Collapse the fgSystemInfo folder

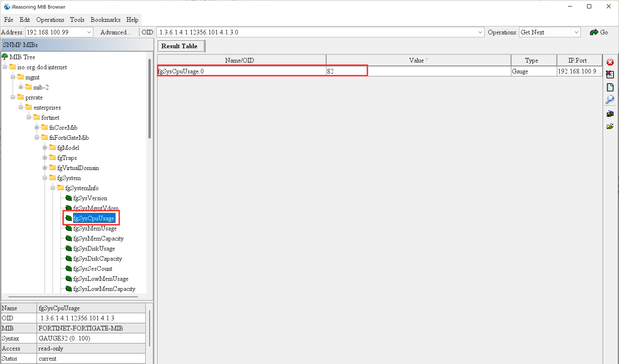click(53, 188)
